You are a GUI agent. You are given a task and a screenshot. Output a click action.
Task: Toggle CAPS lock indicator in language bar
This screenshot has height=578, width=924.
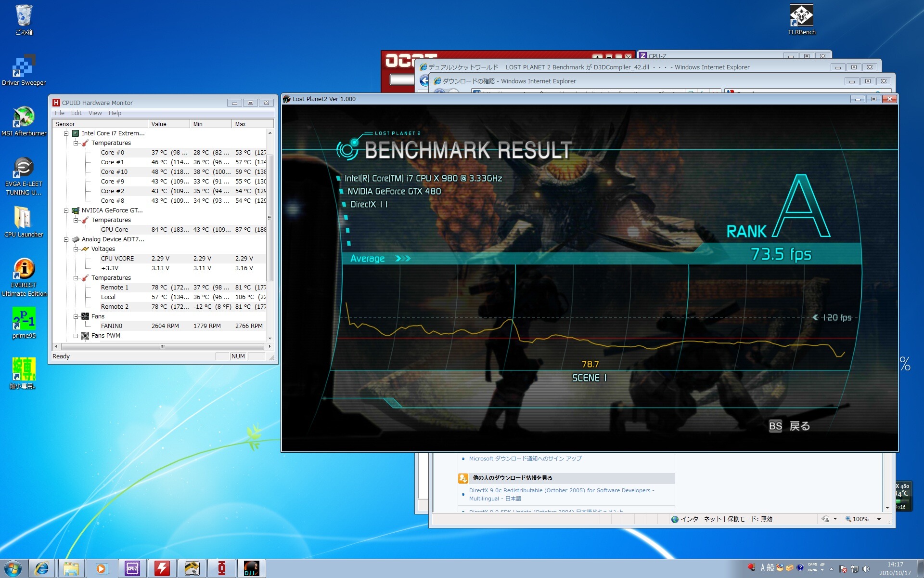[x=812, y=565]
